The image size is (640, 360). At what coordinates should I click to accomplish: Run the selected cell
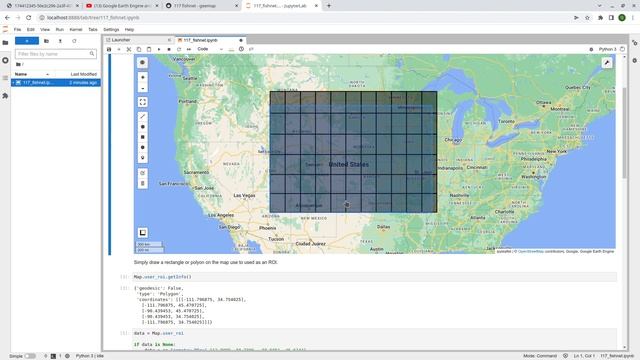(159, 49)
